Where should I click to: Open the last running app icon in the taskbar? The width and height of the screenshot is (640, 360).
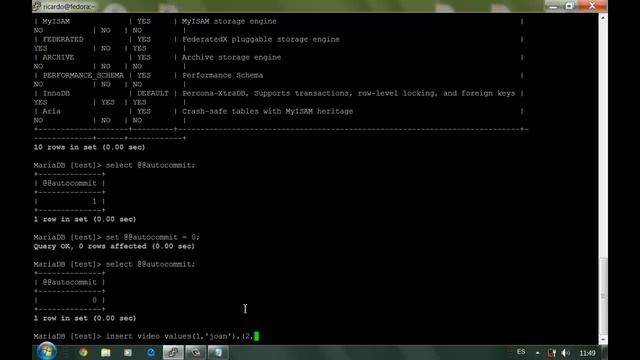[x=218, y=352]
